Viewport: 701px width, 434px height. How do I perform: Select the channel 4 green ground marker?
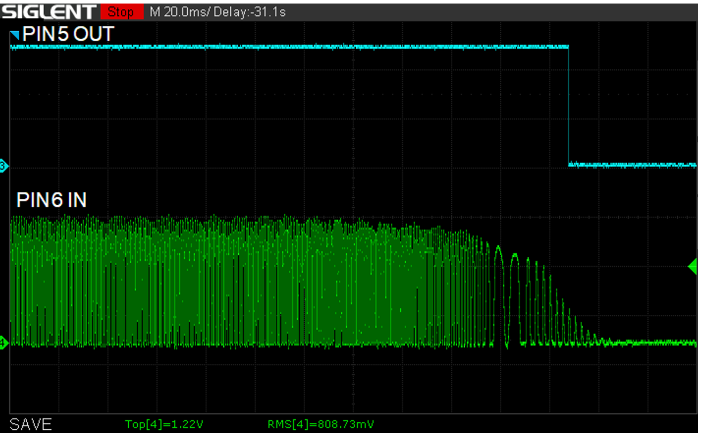[4, 343]
